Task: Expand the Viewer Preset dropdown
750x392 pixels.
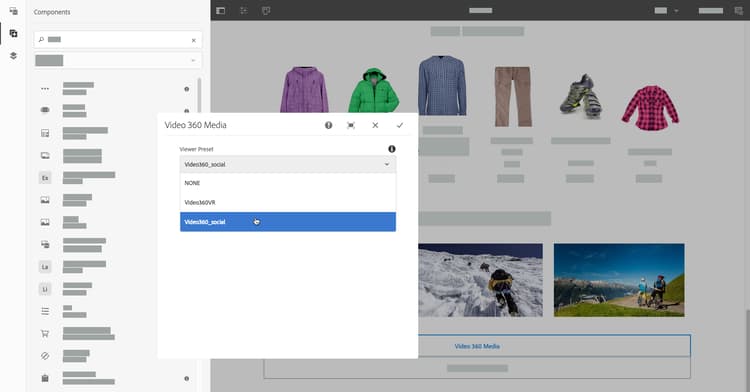Action: pos(288,164)
